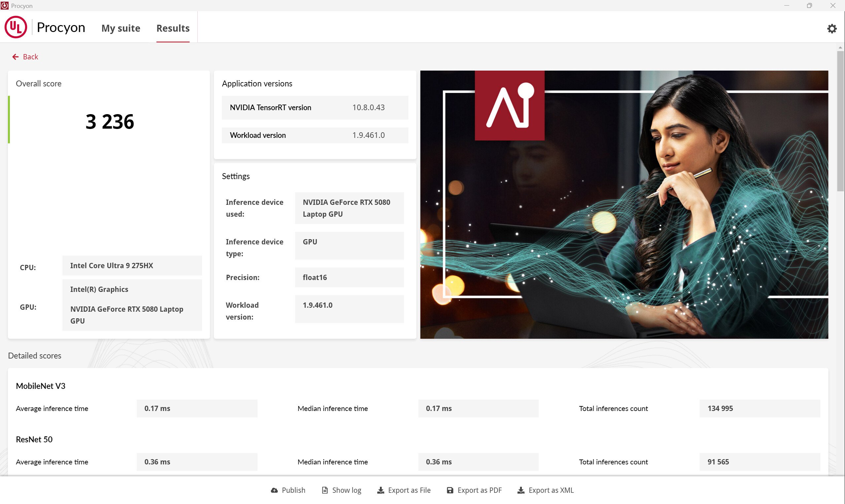Click the NVIDIA TensorRT version row
The height and width of the screenshot is (504, 845).
[x=315, y=107]
